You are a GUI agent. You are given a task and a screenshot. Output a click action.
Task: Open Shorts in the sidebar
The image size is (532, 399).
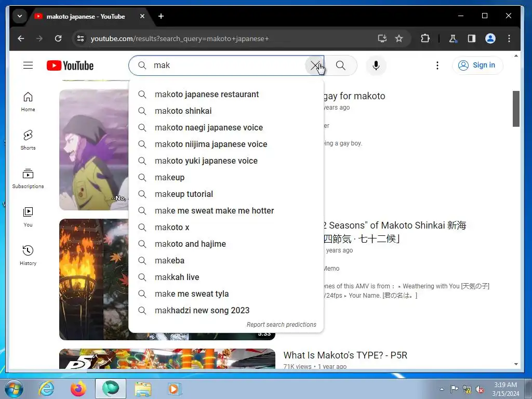pyautogui.click(x=28, y=140)
